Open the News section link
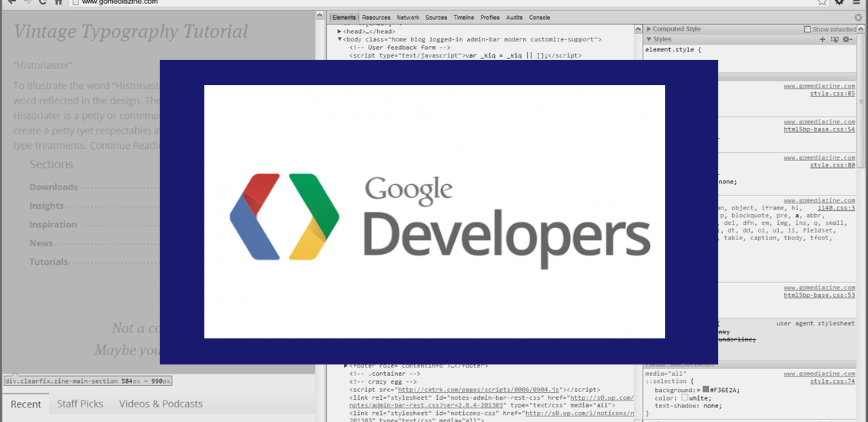The height and width of the screenshot is (422, 868). click(x=41, y=243)
